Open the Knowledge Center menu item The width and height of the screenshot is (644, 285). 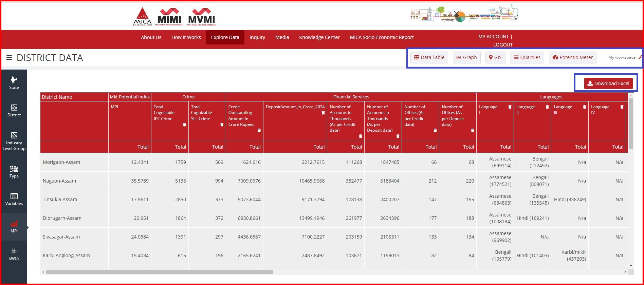(x=319, y=37)
